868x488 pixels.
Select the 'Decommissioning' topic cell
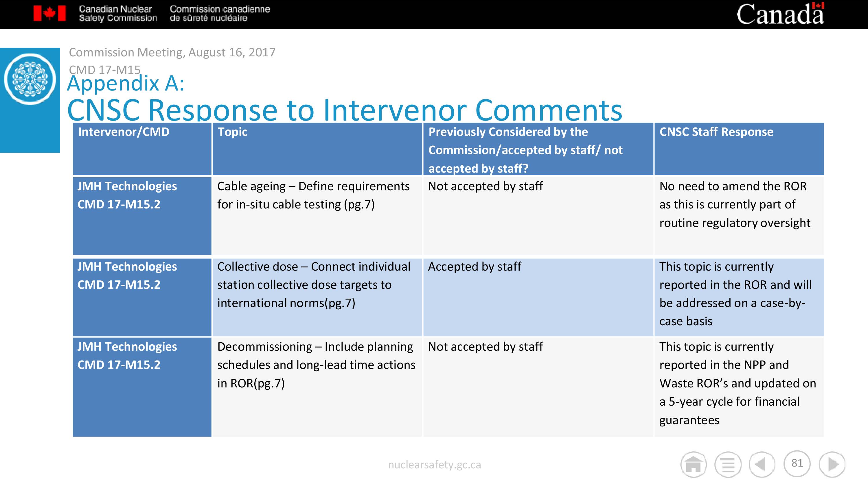click(317, 387)
